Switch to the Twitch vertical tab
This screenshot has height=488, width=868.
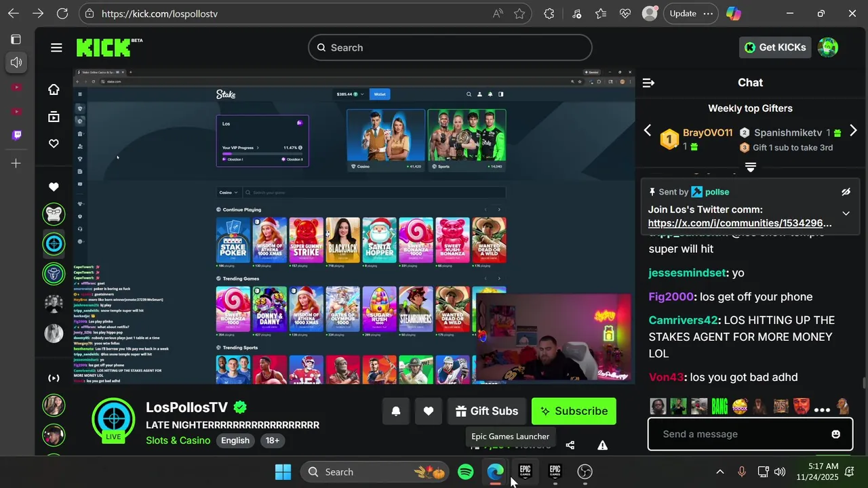(16, 135)
